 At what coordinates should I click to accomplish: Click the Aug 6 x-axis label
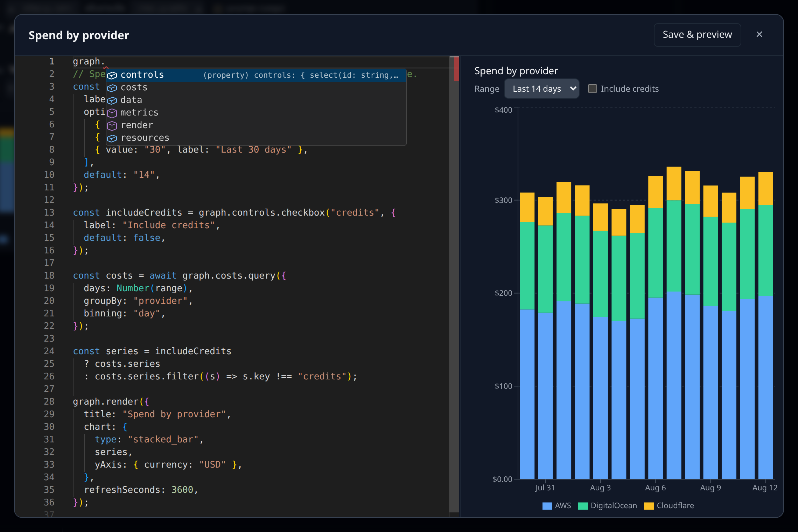coord(656,488)
